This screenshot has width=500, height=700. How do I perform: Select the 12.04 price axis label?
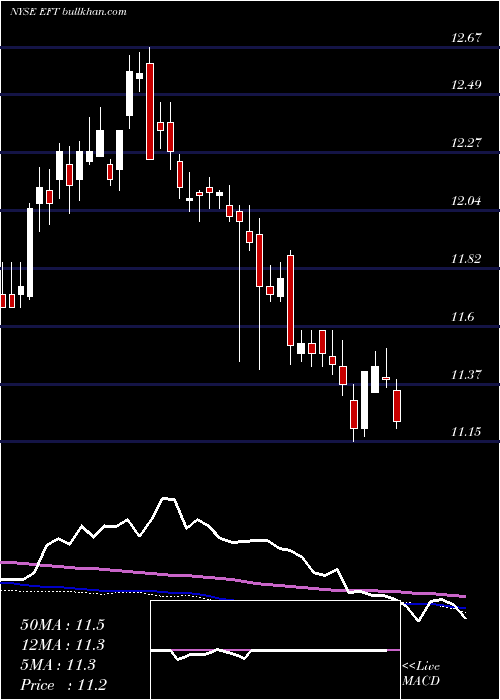point(466,201)
